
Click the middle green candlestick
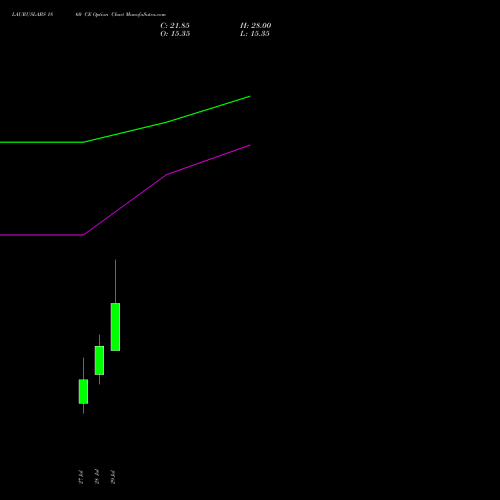(99, 360)
